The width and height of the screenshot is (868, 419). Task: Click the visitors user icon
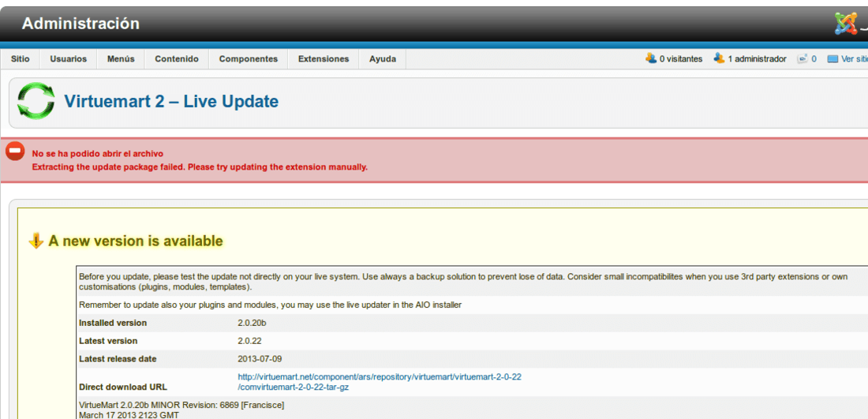click(651, 58)
